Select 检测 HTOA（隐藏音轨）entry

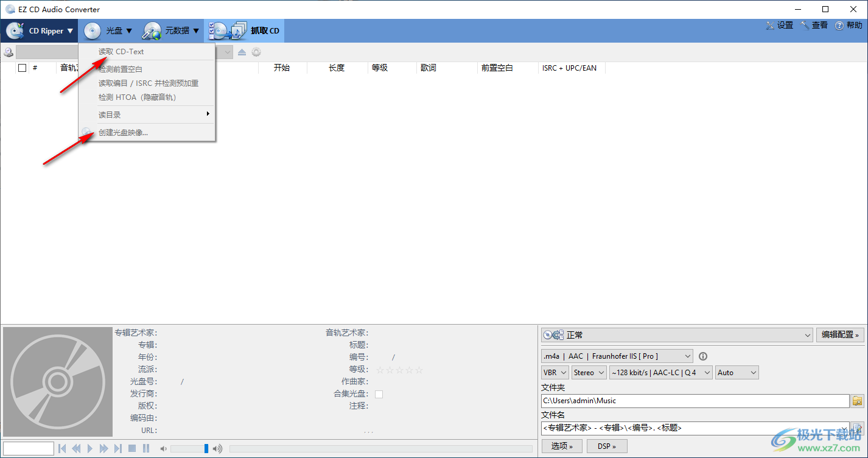pyautogui.click(x=147, y=97)
